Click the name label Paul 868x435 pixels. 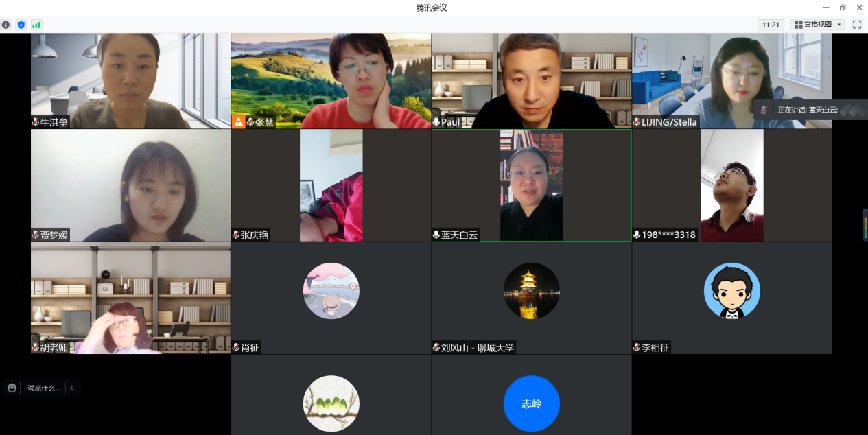coord(450,122)
